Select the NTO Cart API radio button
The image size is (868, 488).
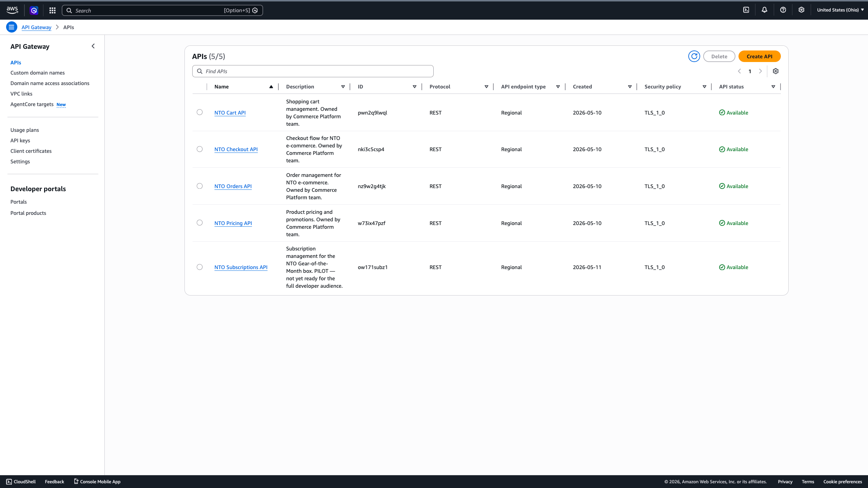coord(200,112)
